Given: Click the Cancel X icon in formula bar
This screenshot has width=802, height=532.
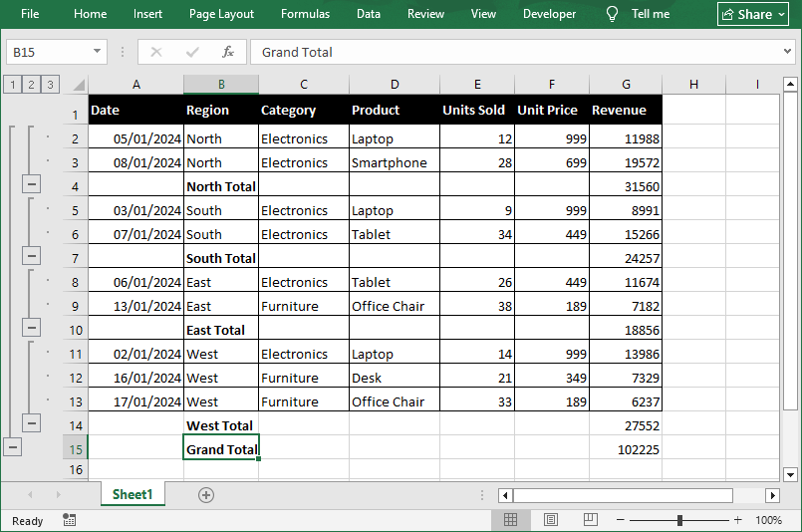Looking at the screenshot, I should 156,52.
